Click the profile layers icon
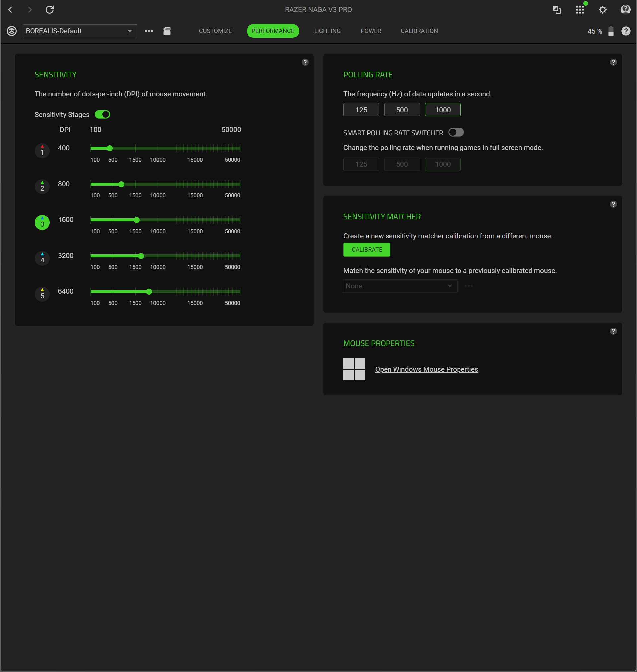This screenshot has width=637, height=672. pos(12,31)
